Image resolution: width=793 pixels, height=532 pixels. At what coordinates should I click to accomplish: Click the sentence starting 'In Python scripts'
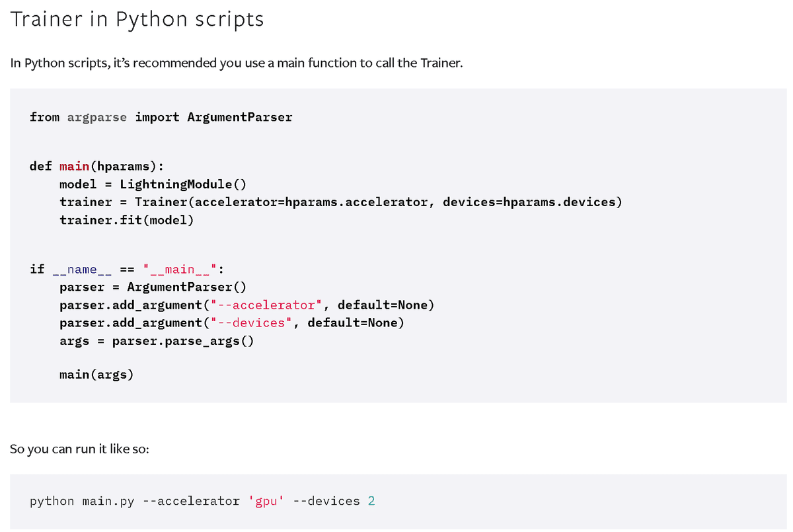coord(235,63)
